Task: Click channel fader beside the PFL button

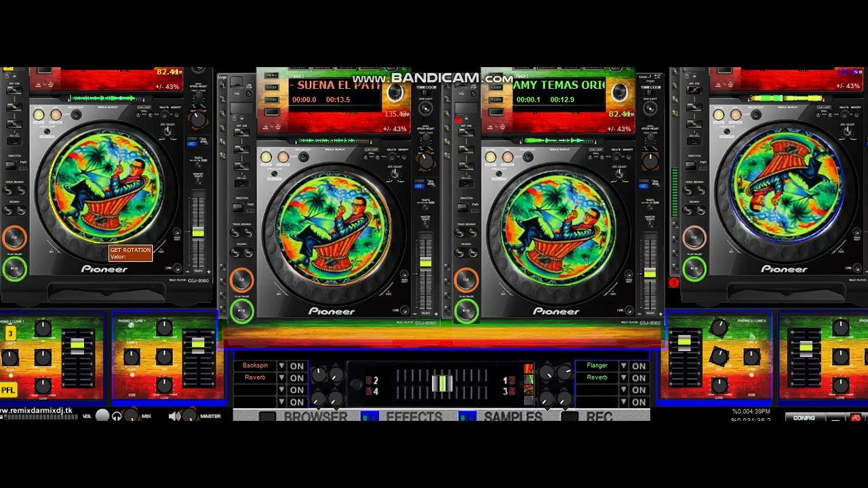Action: [x=77, y=345]
